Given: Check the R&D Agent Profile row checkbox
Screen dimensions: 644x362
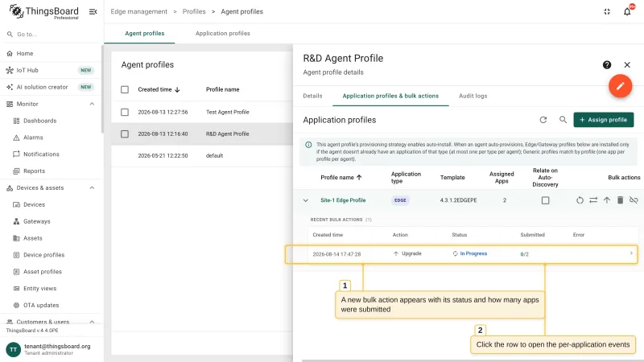Looking at the screenshot, I should coord(125,134).
